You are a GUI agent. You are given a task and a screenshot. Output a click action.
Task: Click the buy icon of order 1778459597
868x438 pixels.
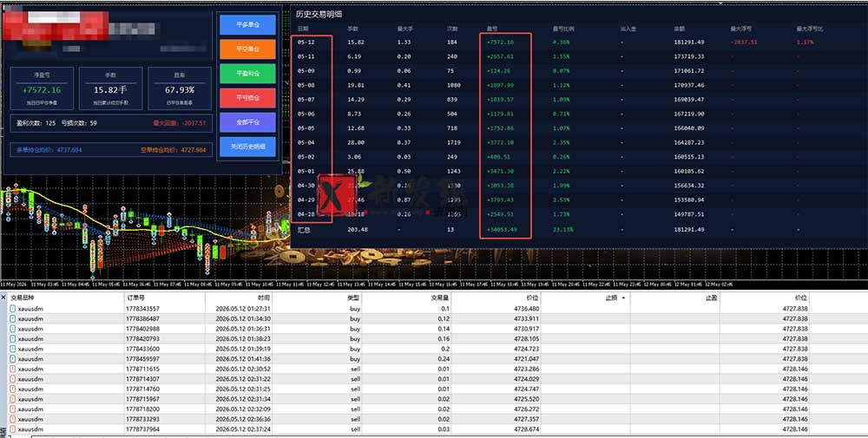tap(13, 359)
